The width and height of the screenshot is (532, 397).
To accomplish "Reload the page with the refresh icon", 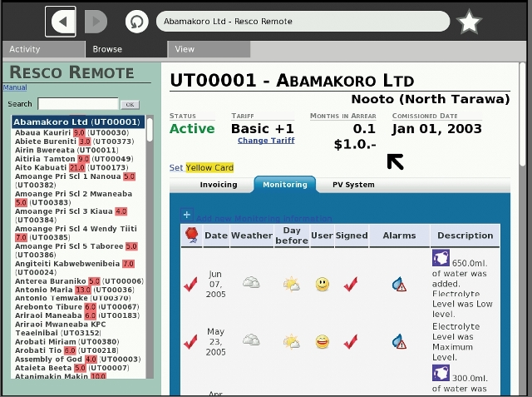I will click(136, 22).
